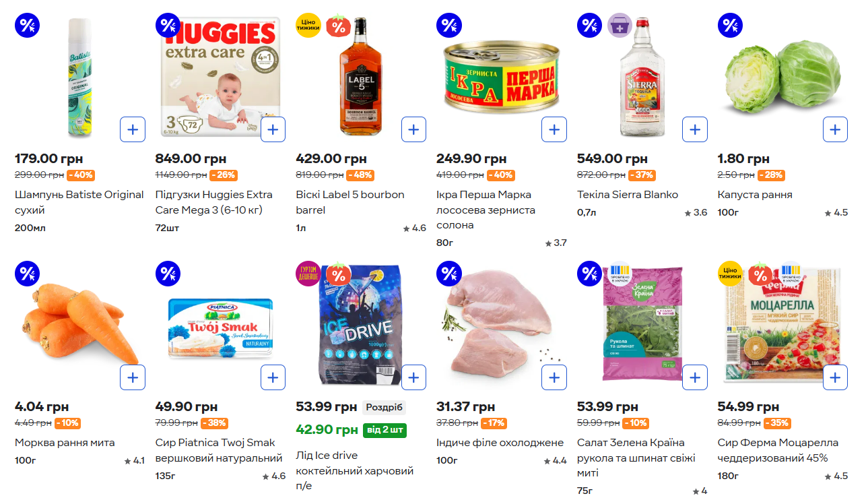Add early cabbage to cart

click(x=835, y=129)
